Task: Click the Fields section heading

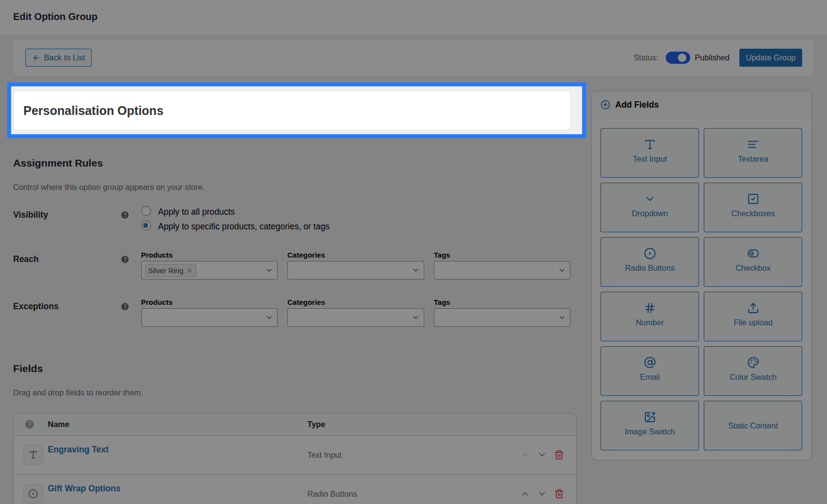Action: coord(28,369)
